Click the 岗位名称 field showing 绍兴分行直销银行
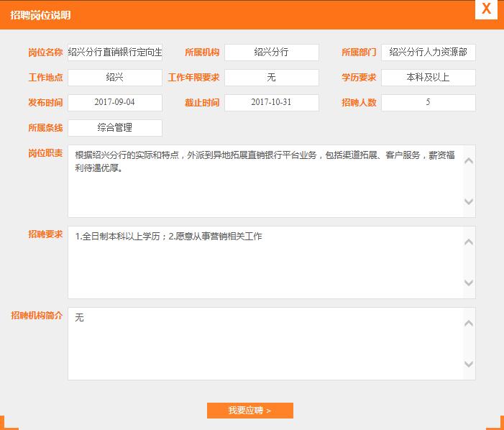 tap(115, 52)
